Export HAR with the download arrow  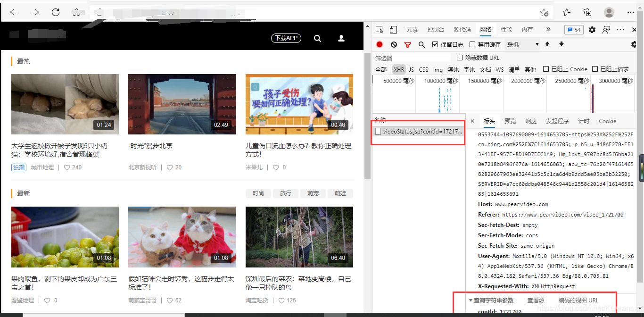coord(561,44)
